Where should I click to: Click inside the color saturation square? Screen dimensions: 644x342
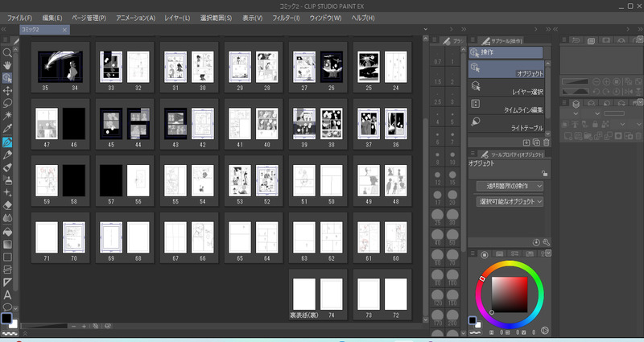tap(510, 294)
